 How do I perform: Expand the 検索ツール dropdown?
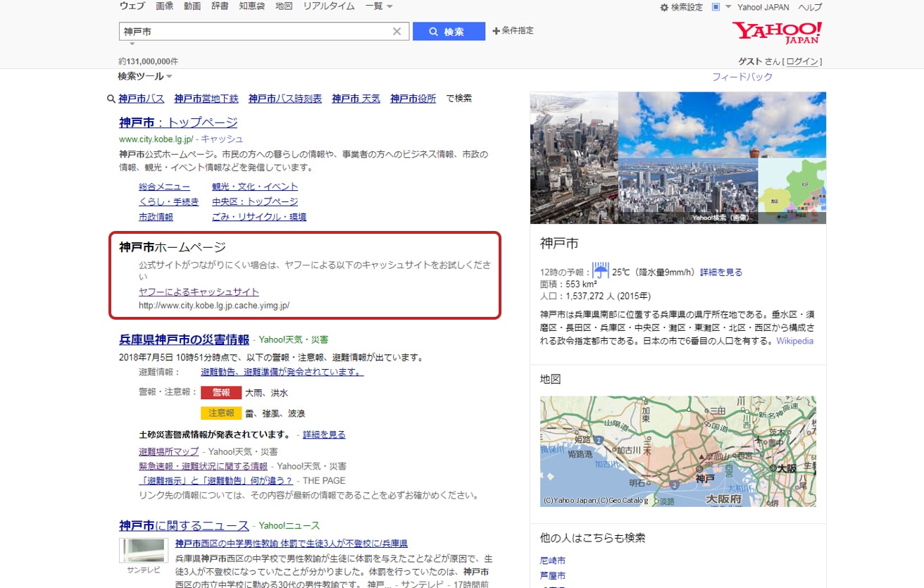point(145,76)
